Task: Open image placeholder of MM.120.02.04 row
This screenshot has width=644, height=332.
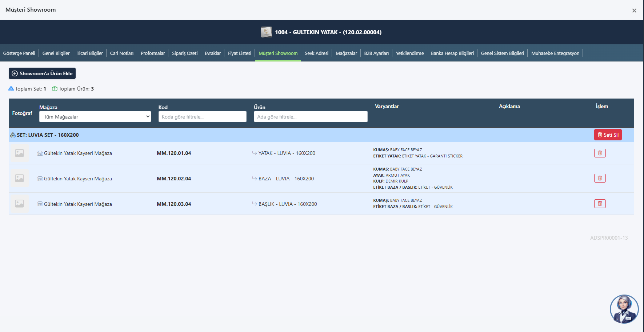Action: (20, 178)
